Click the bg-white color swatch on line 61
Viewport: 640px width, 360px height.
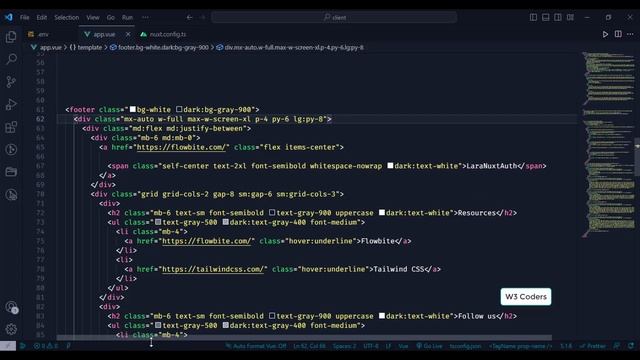133,109
